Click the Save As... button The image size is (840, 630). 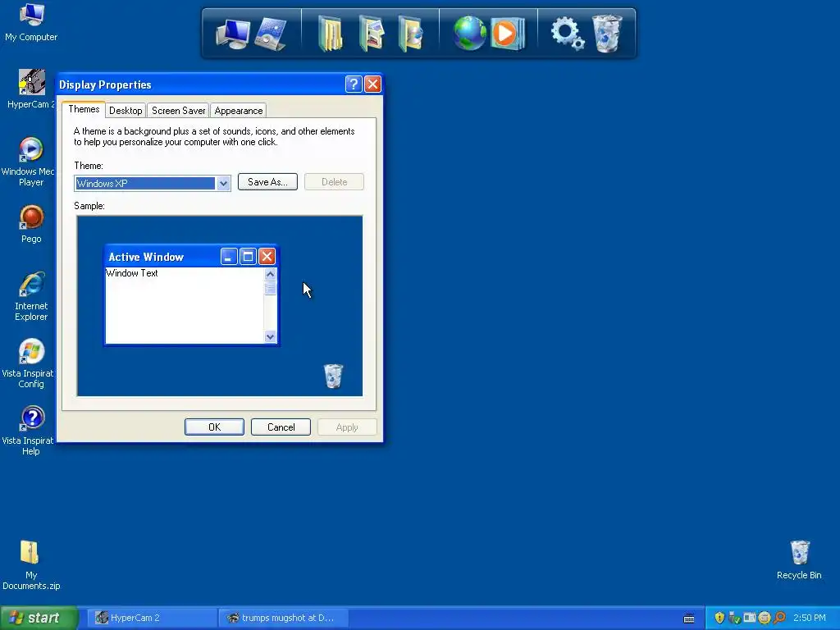pos(267,181)
